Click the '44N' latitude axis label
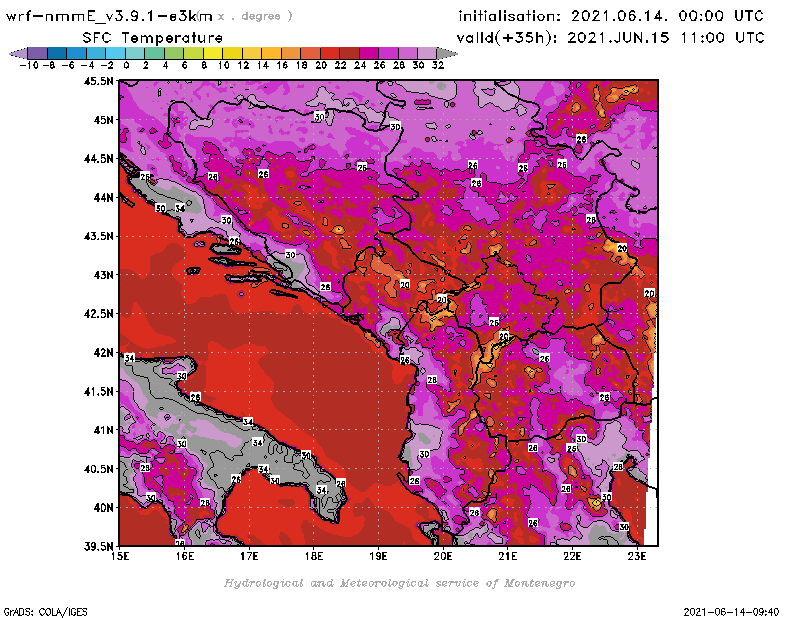 [x=103, y=197]
